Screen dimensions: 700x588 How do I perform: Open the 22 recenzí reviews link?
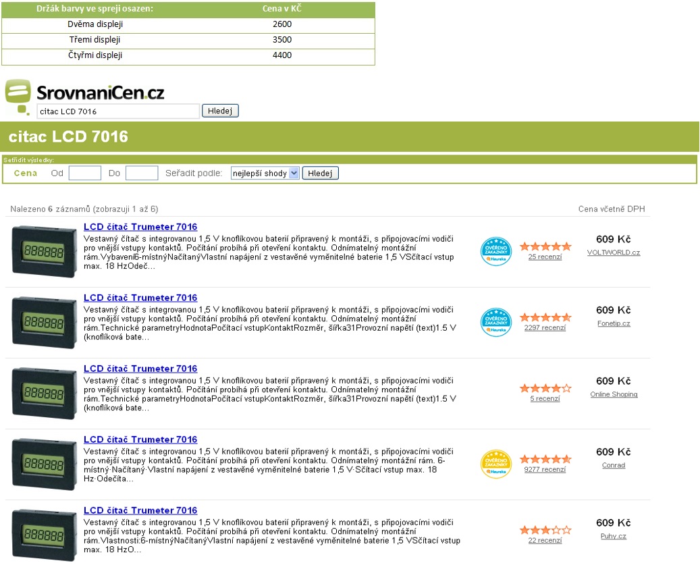(545, 541)
